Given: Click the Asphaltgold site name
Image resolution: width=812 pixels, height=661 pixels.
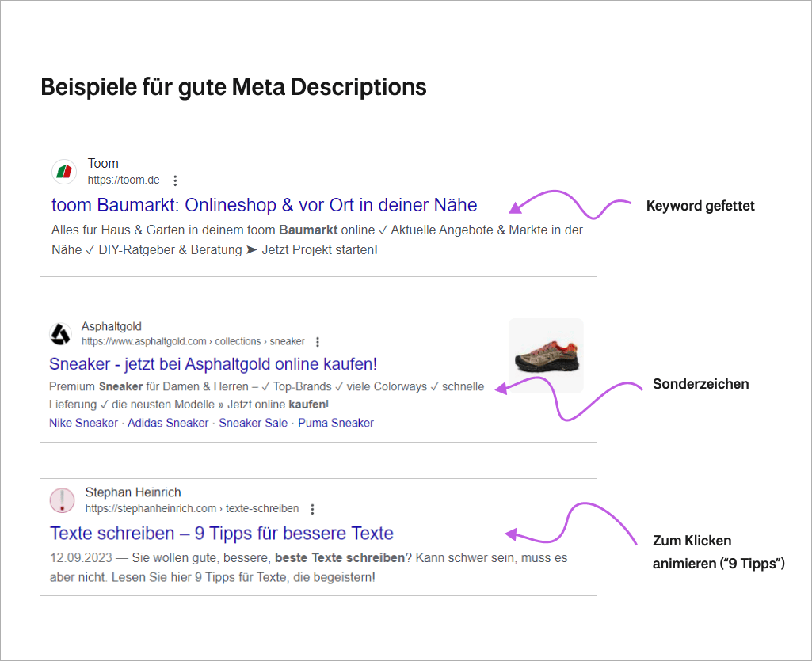Looking at the screenshot, I should (x=112, y=327).
